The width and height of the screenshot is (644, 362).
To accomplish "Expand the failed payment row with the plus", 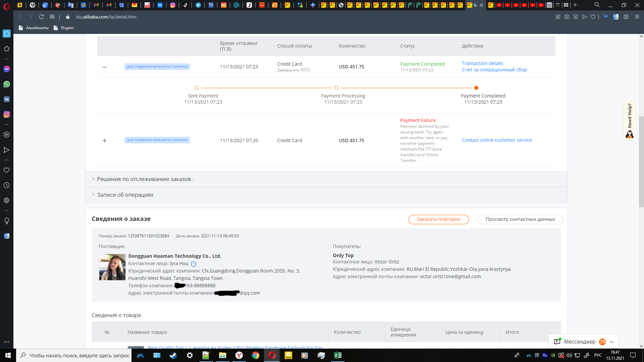I will (x=104, y=140).
